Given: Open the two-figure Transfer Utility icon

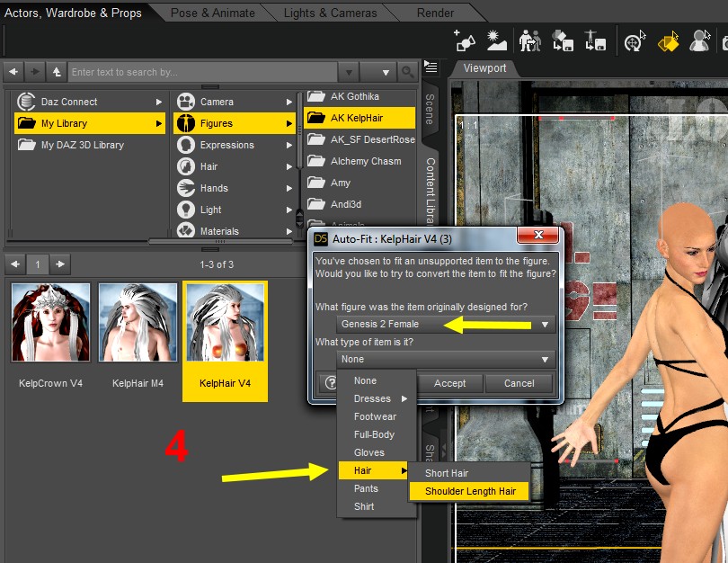Looking at the screenshot, I should (x=529, y=40).
